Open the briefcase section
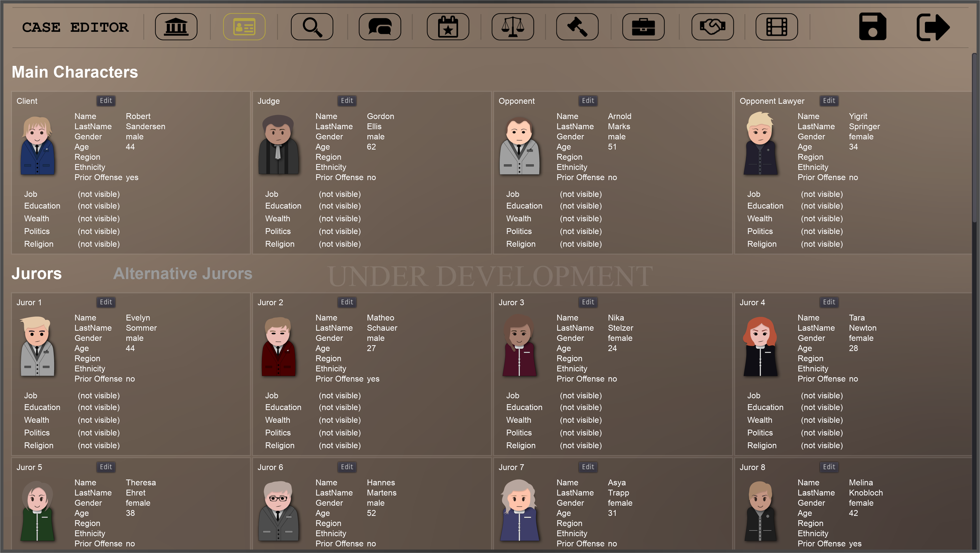Image resolution: width=980 pixels, height=553 pixels. point(643,27)
